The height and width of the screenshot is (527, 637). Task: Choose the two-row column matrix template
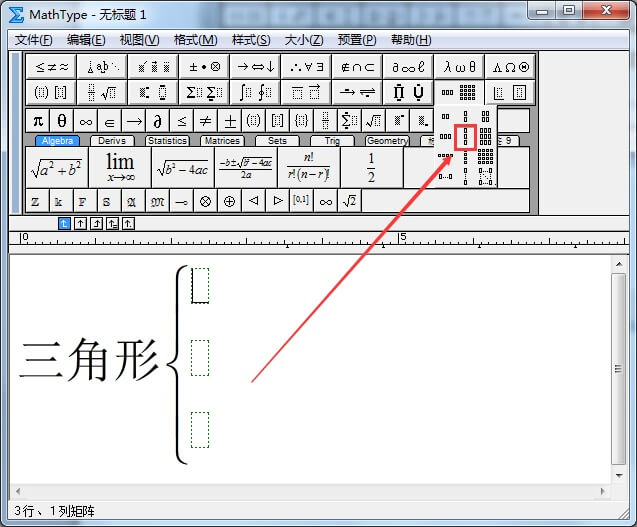tap(466, 117)
